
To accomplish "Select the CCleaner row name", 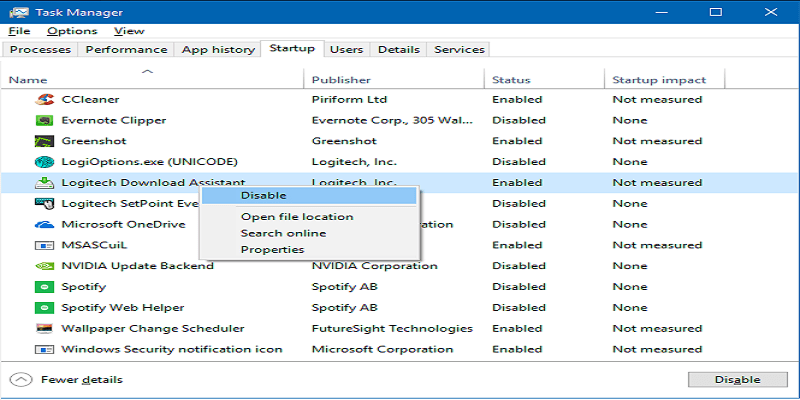I will [x=90, y=99].
